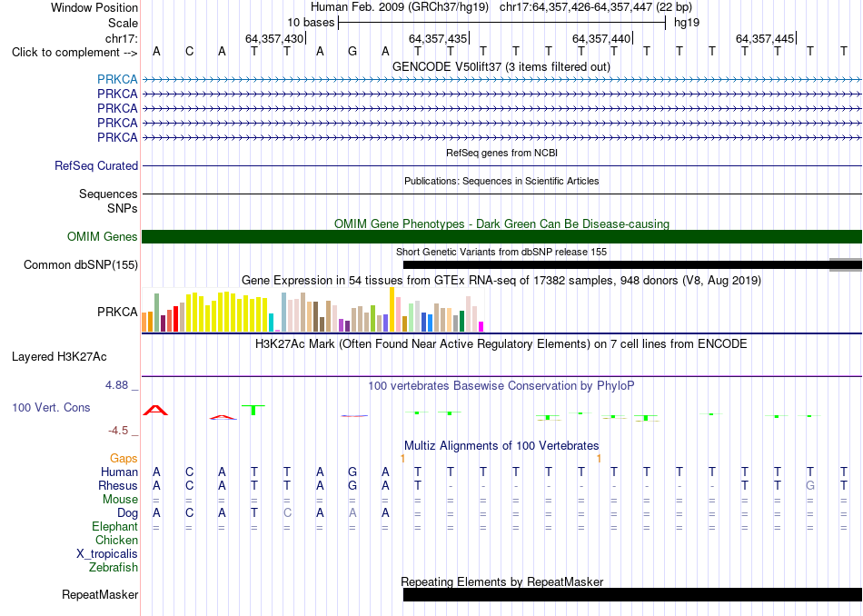The image size is (863, 616).
Task: Click the gray dbSNP variant block at right
Action: click(x=846, y=264)
